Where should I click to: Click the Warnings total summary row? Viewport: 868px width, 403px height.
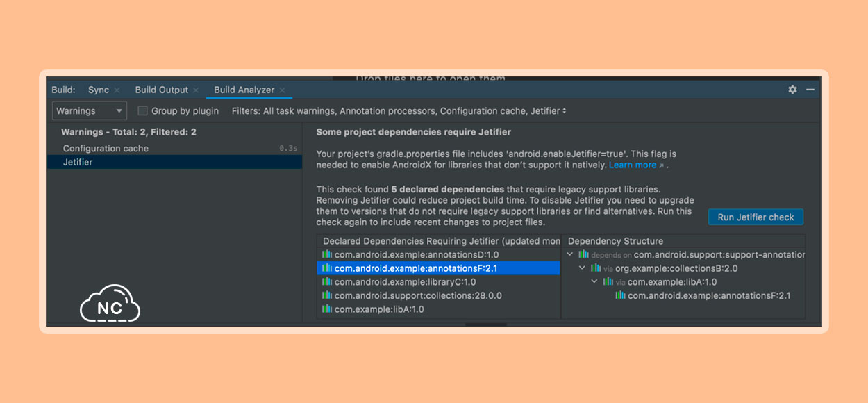(x=128, y=132)
